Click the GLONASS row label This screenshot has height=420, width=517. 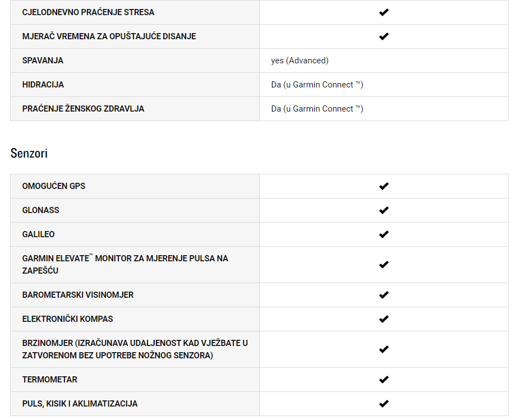40,210
